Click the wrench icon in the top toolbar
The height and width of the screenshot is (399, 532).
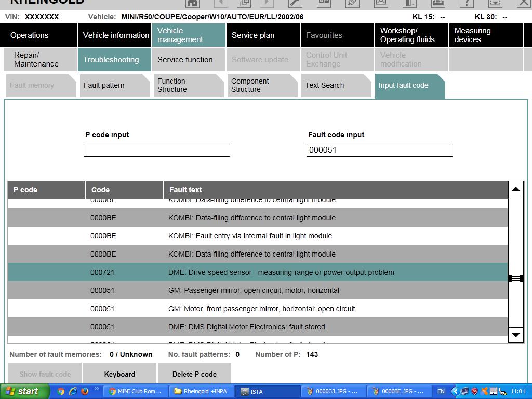[295, 3]
